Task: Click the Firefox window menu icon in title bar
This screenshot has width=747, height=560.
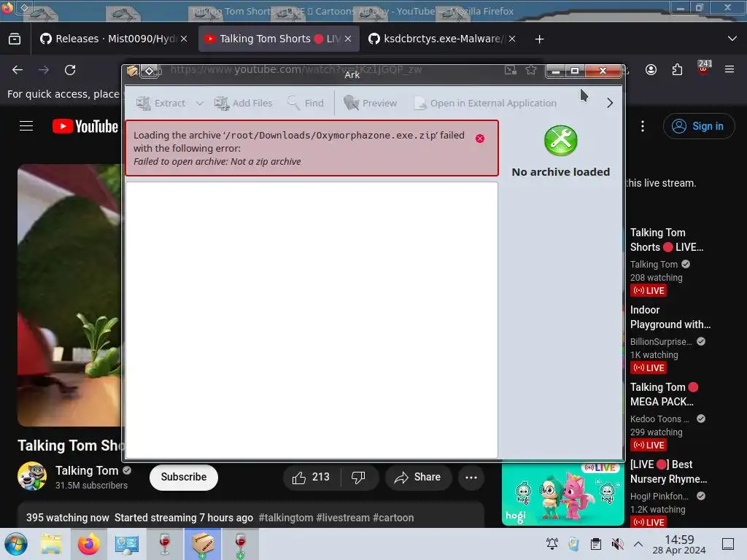Action: click(7, 8)
